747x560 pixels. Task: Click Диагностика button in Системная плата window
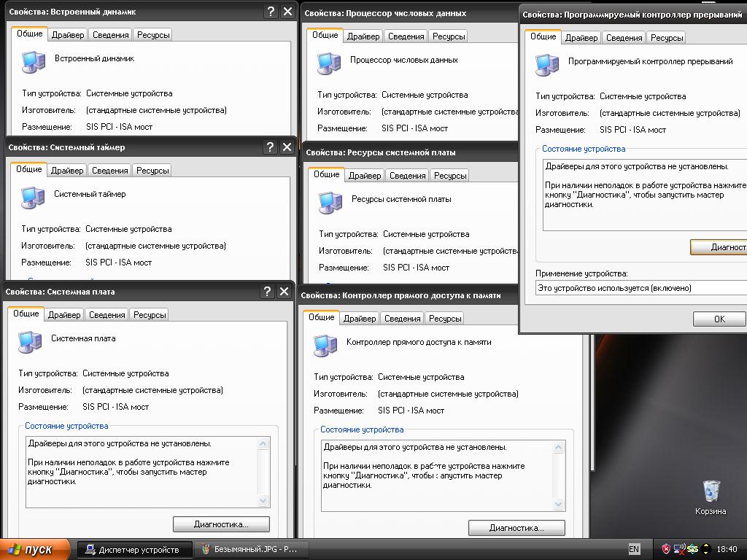[x=221, y=524]
